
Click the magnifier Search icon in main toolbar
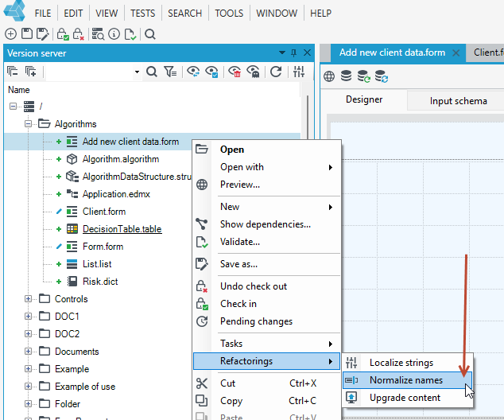point(150,33)
